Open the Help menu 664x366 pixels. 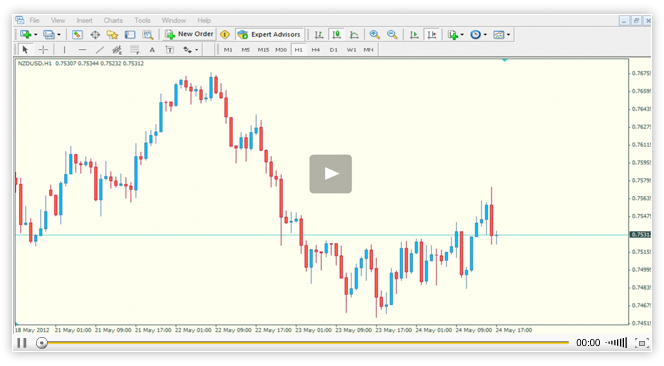click(x=204, y=20)
